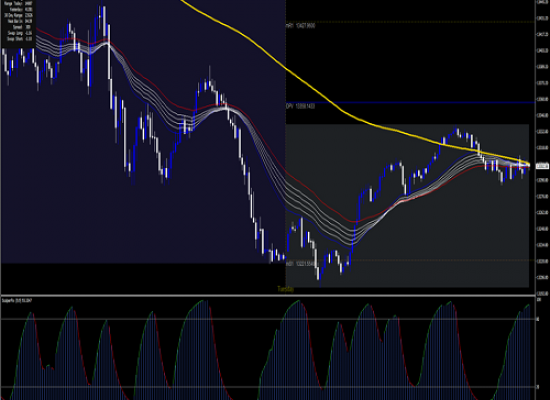Click the right-hand price scale axis
Image resolution: width=550 pixels, height=400 pixels.
(543, 147)
